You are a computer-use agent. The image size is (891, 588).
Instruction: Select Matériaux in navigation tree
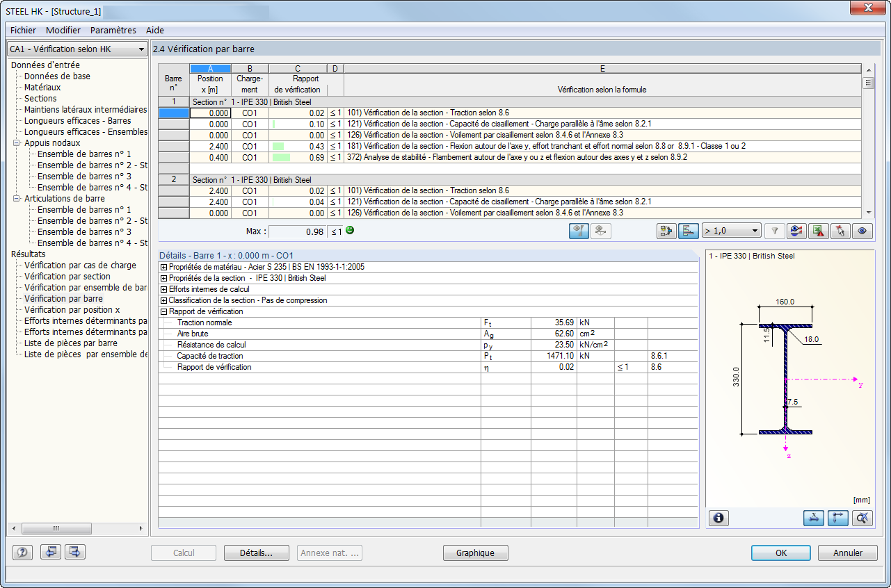pos(42,88)
